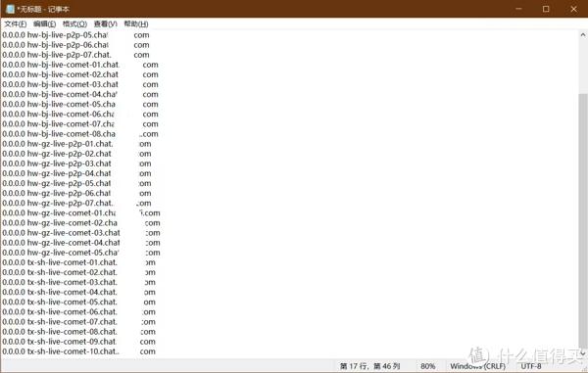
Task: Click the hw-gz-live-comet-05 line
Action: 81,253
